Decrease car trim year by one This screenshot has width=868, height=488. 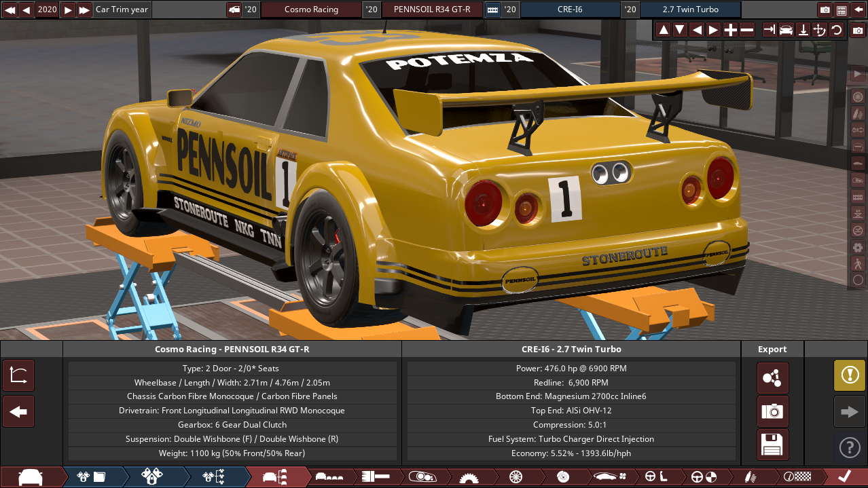(x=26, y=10)
